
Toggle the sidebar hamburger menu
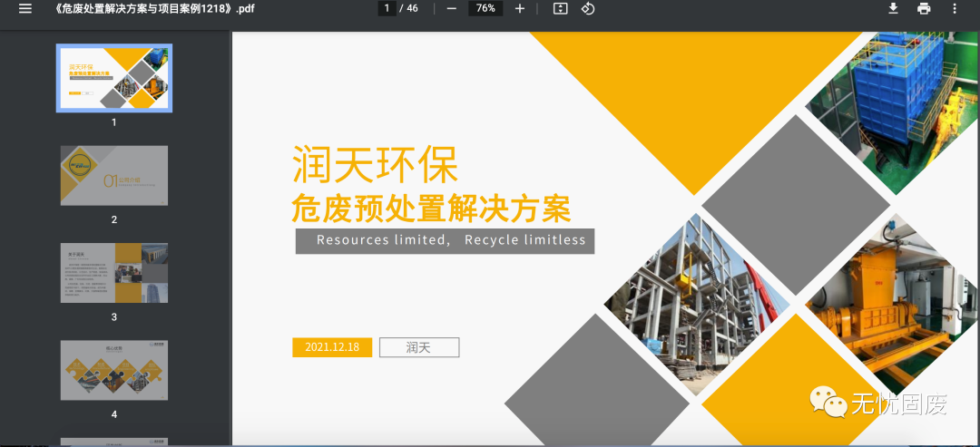[x=25, y=9]
